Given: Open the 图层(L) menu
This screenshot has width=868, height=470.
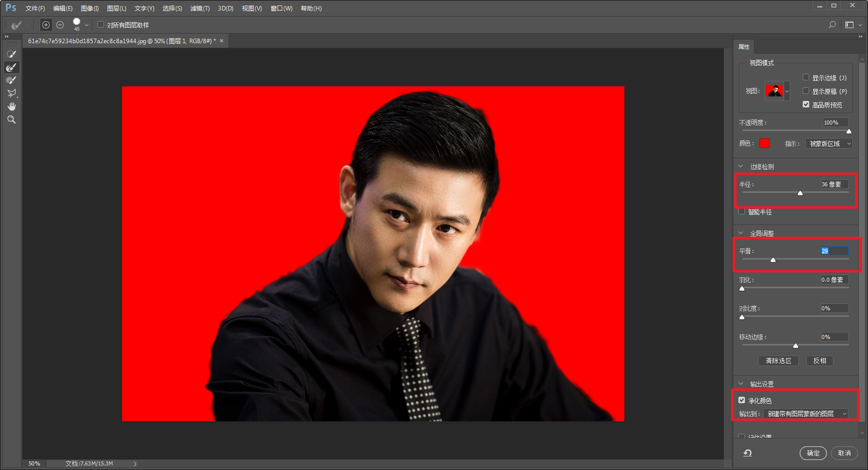Looking at the screenshot, I should coord(117,9).
